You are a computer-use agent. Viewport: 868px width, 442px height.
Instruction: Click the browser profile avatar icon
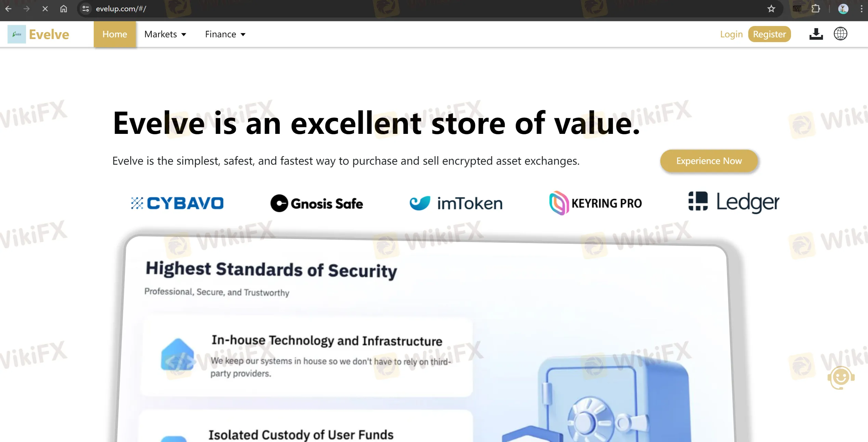point(843,9)
